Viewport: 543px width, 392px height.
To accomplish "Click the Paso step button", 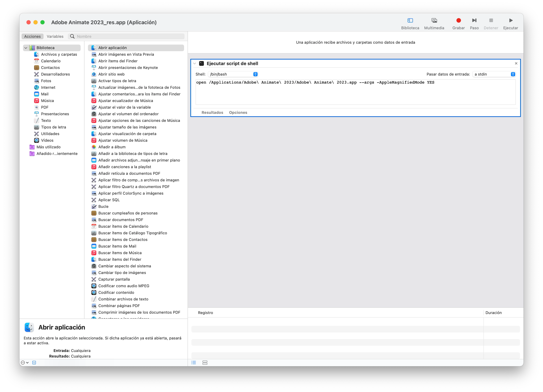I will (474, 21).
